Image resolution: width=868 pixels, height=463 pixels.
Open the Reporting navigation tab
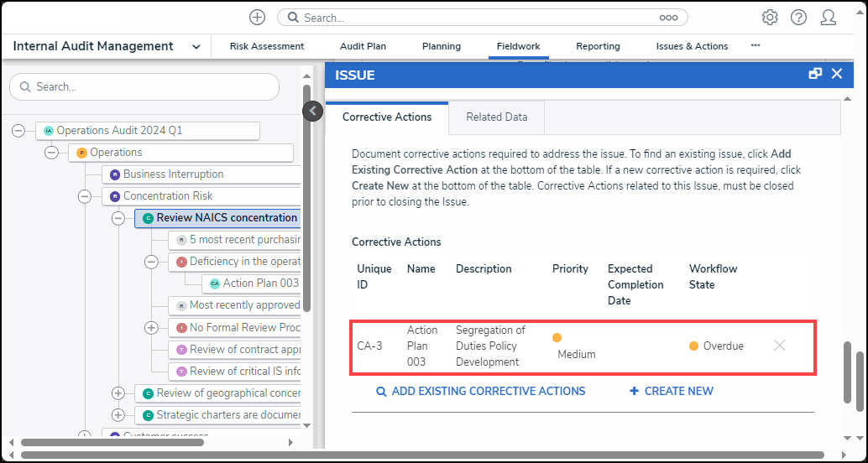point(598,46)
